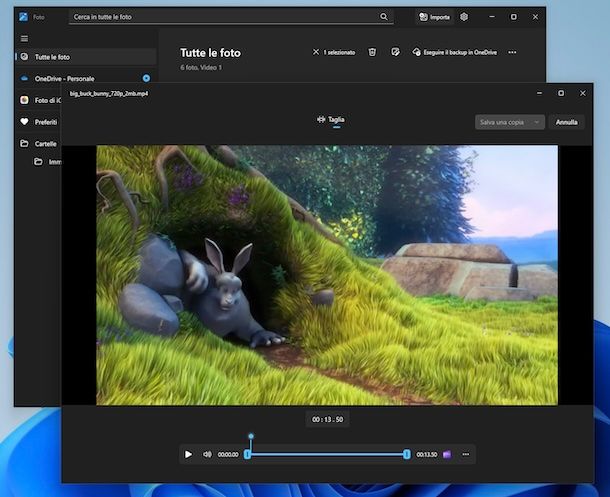This screenshot has height=497, width=610.
Task: Maximize the Foto main window
Action: (x=514, y=17)
